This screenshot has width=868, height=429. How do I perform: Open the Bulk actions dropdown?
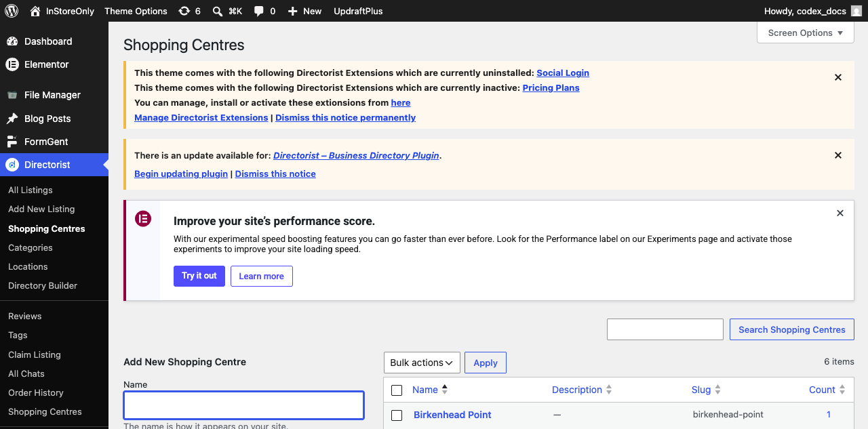pyautogui.click(x=422, y=363)
